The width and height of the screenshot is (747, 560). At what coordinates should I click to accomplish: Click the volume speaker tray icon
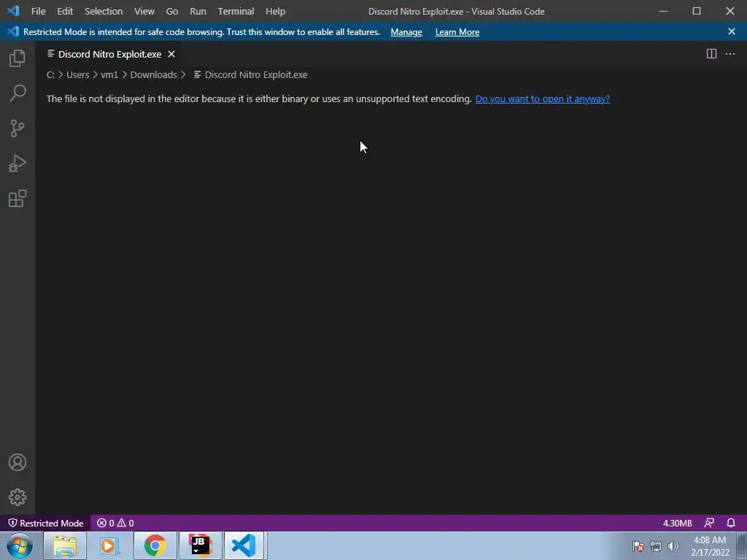(673, 546)
